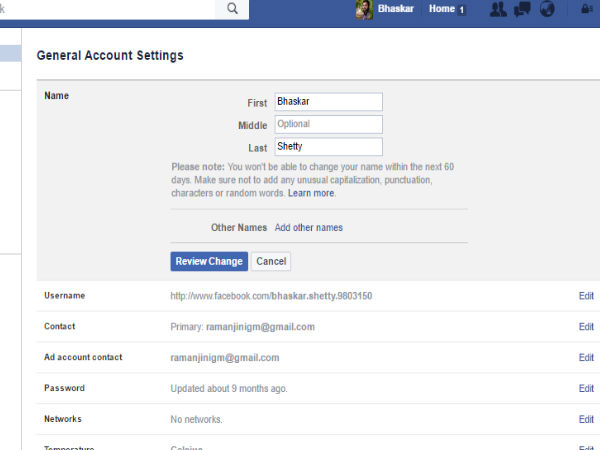Edit the Username row
Screen dimensions: 600x450
(x=586, y=296)
